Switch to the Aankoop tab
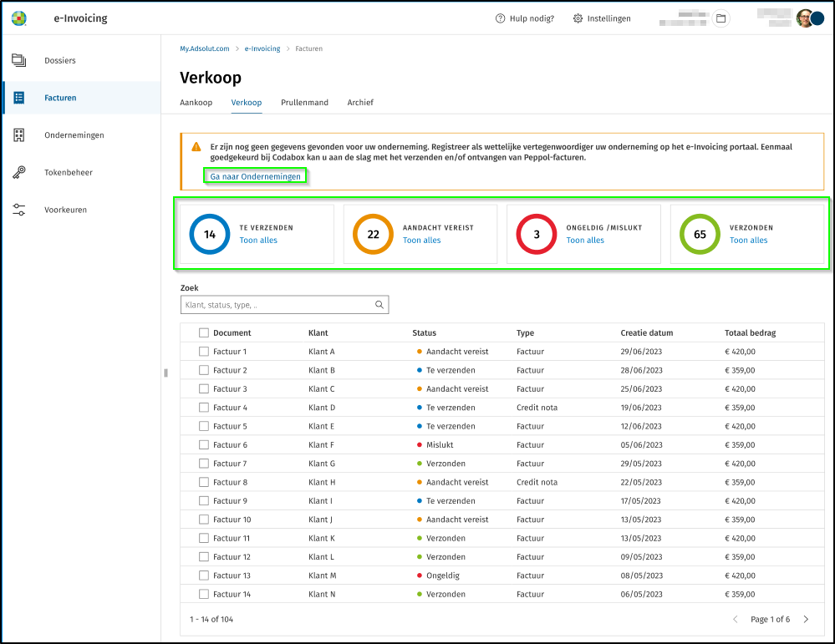The height and width of the screenshot is (644, 835). click(196, 103)
